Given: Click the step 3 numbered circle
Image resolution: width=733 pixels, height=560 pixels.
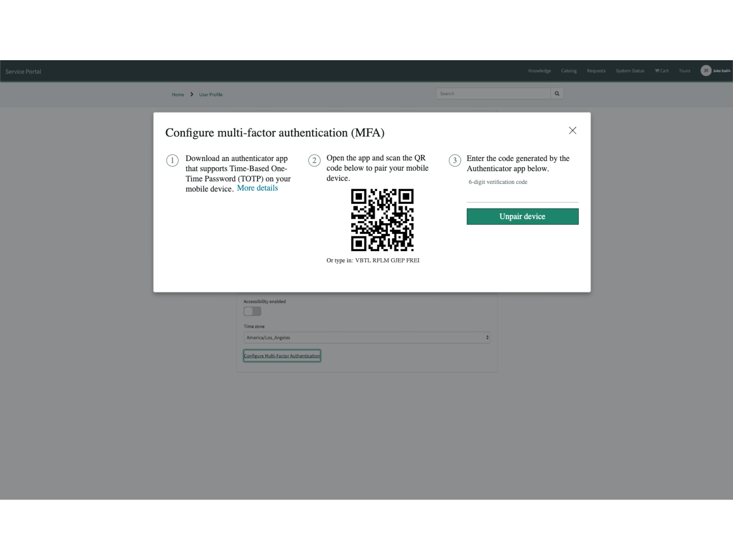Looking at the screenshot, I should coord(455,160).
